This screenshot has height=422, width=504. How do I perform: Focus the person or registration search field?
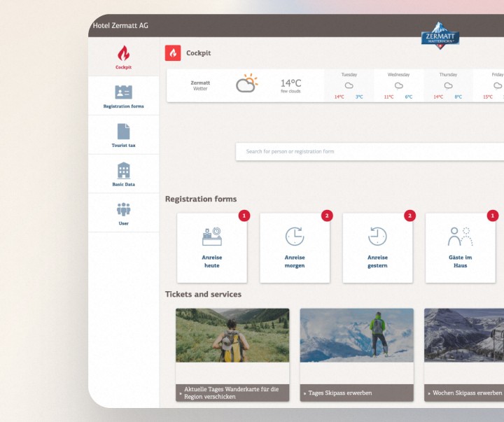370,151
